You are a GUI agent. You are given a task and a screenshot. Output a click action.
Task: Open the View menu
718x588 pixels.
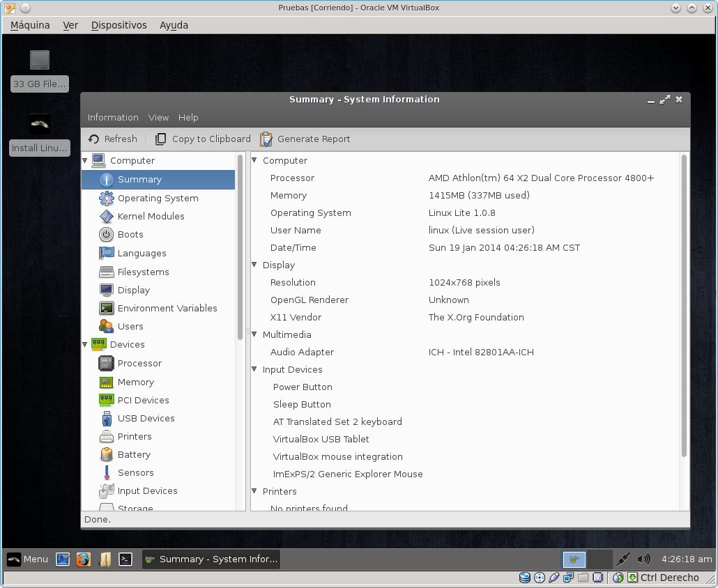click(158, 118)
